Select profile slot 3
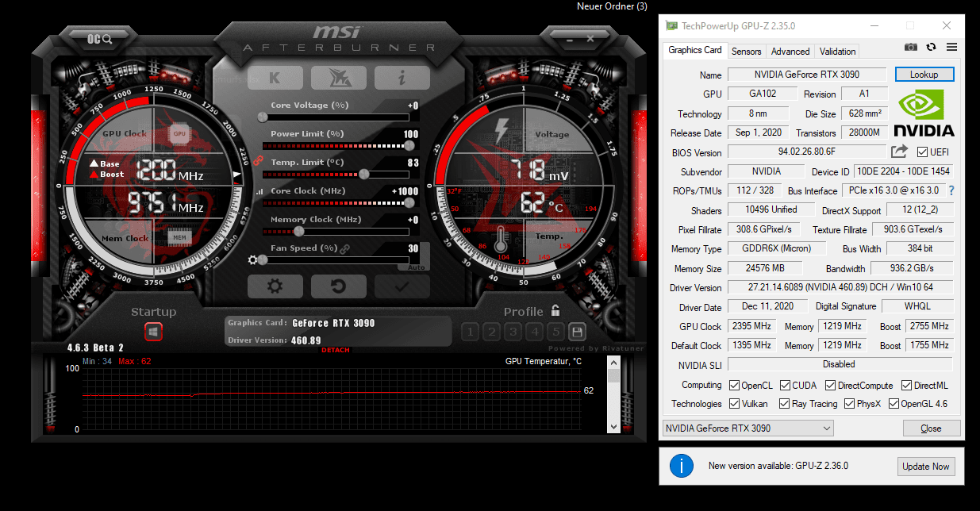This screenshot has height=511, width=980. [513, 332]
